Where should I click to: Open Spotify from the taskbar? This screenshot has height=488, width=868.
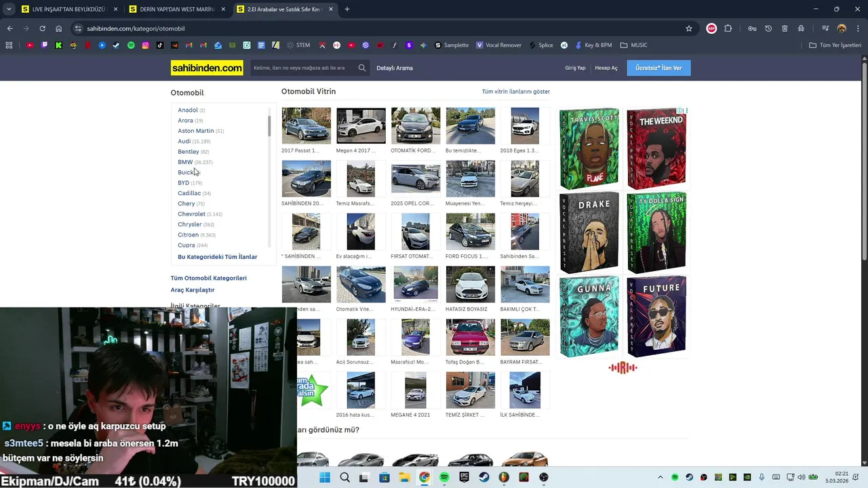coord(444,477)
